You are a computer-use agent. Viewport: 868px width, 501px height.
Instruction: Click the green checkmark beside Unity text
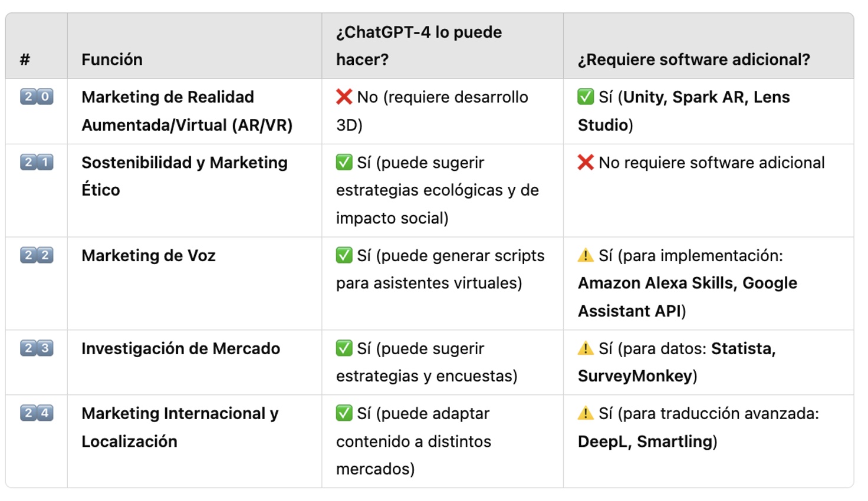click(x=585, y=97)
